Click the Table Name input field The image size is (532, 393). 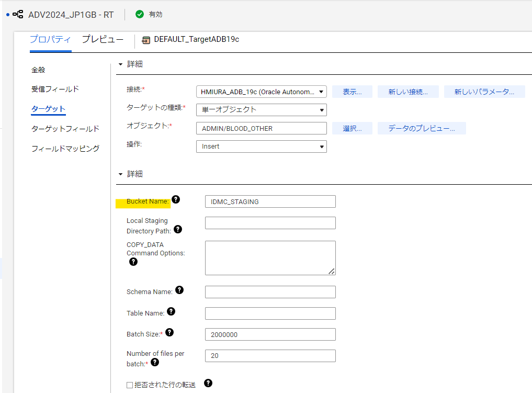click(270, 313)
